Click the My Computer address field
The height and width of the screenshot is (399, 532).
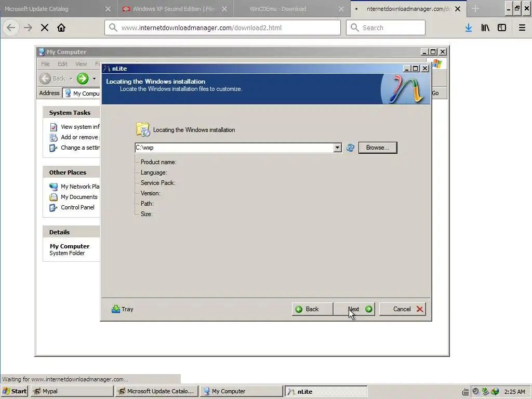[82, 94]
